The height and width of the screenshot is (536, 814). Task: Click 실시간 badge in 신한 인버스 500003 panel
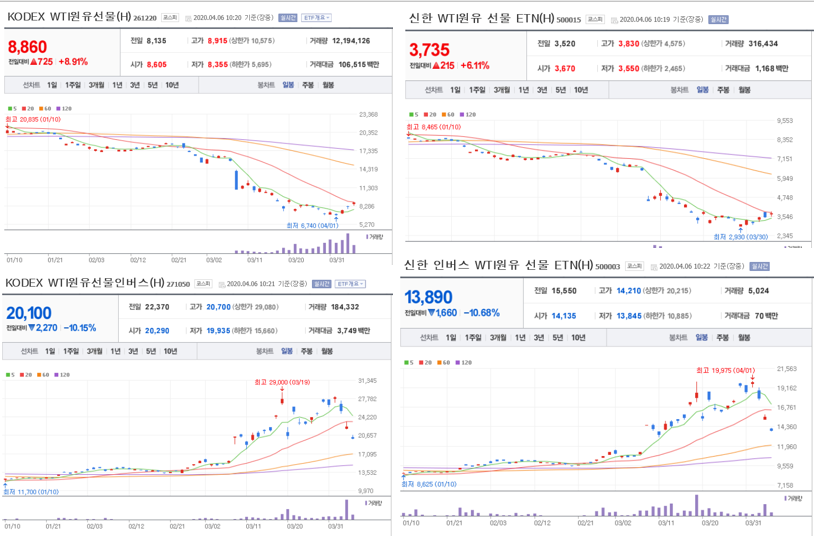(x=759, y=266)
